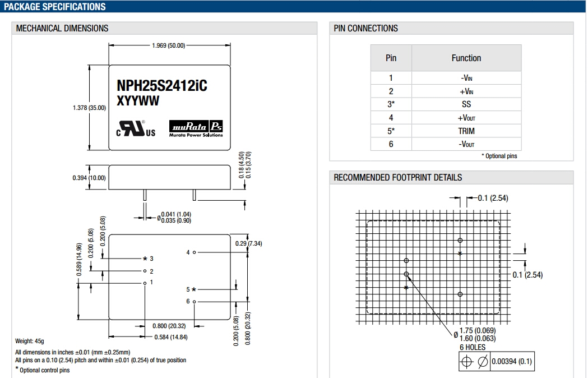Click the MECHANICAL DIMENSIONS section header
This screenshot has height=378, width=588.
pos(62,28)
